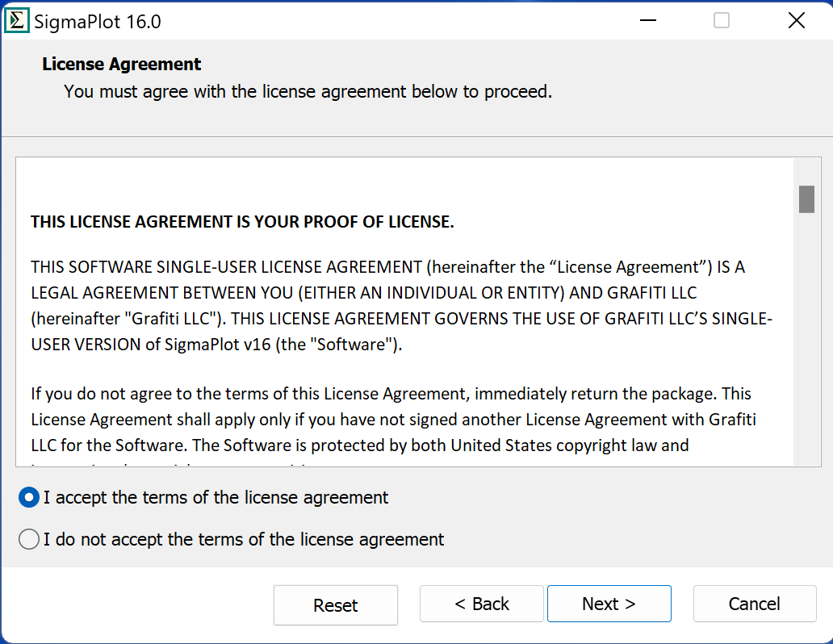Choose 'I do not accept the terms' option
Image resolution: width=833 pixels, height=644 pixels.
coord(29,539)
